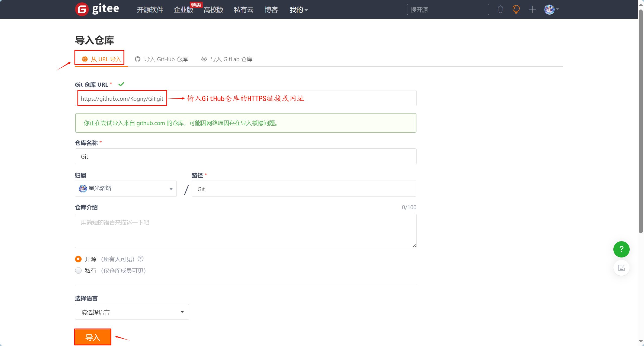Click the 特惠 badge on 企业版
Screen dimensions: 644x346
coord(196,5)
